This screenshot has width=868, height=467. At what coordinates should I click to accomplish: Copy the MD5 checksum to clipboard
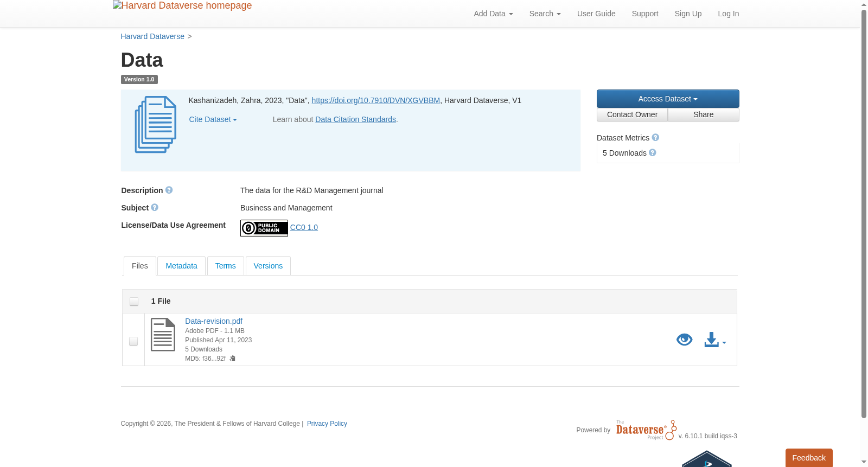(x=232, y=359)
